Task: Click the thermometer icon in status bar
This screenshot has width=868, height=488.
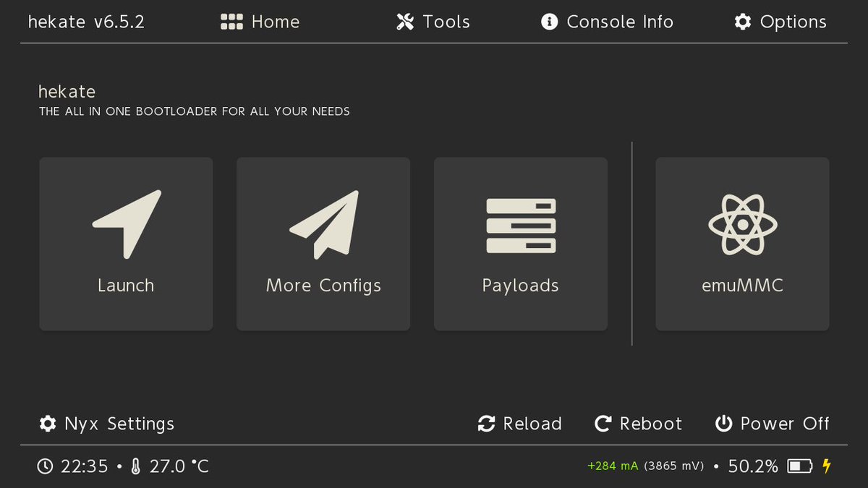Action: click(x=136, y=467)
